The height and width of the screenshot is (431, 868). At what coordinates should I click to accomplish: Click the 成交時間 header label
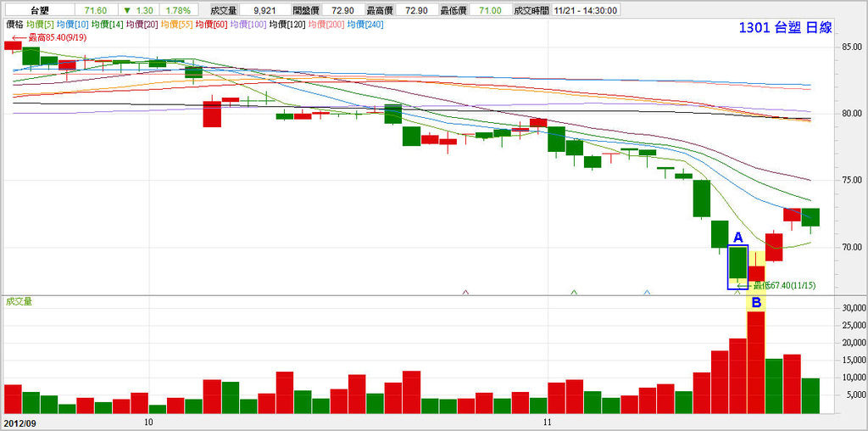[531, 10]
